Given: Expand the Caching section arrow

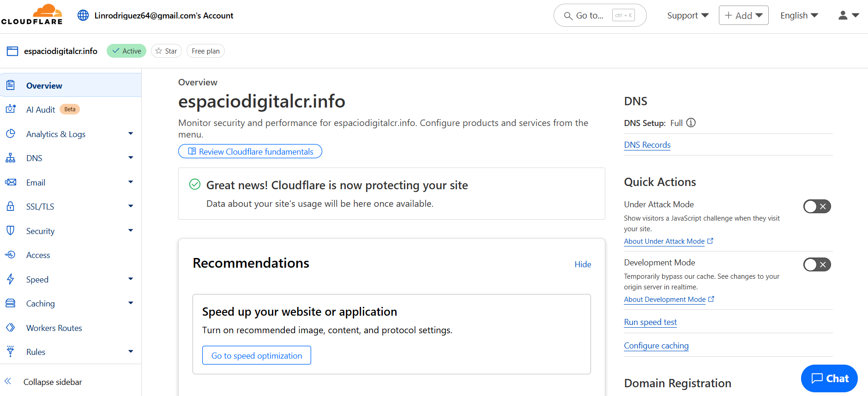Looking at the screenshot, I should [x=131, y=303].
